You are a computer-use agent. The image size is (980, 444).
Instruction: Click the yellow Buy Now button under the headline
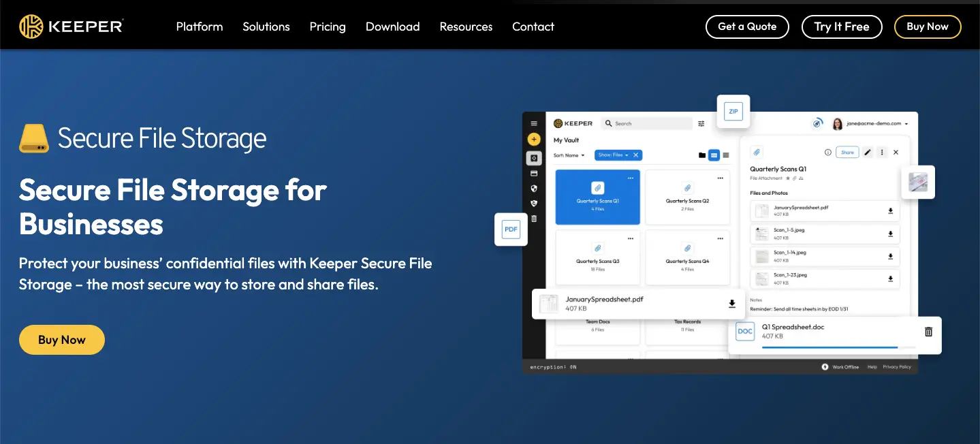pos(62,340)
